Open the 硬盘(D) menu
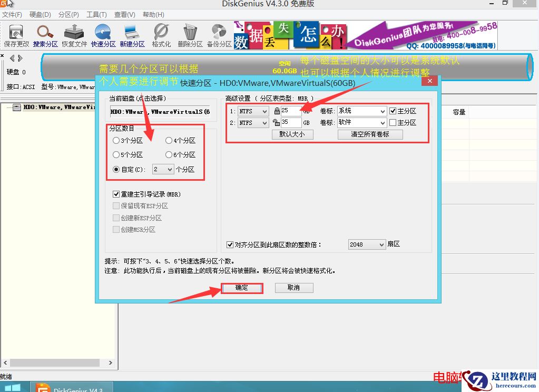 [40, 14]
